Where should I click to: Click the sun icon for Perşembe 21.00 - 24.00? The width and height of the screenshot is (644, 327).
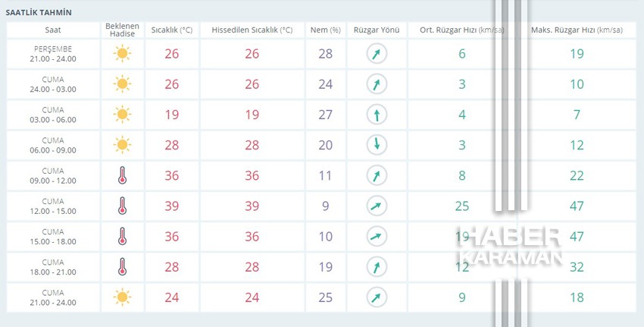click(123, 53)
